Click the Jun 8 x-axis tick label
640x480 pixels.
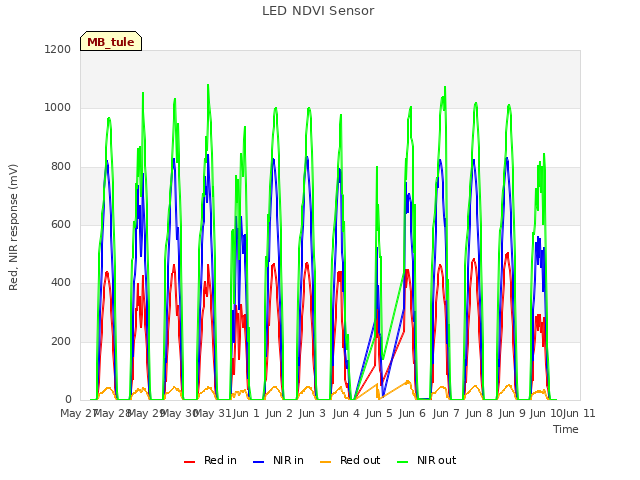pos(479,413)
